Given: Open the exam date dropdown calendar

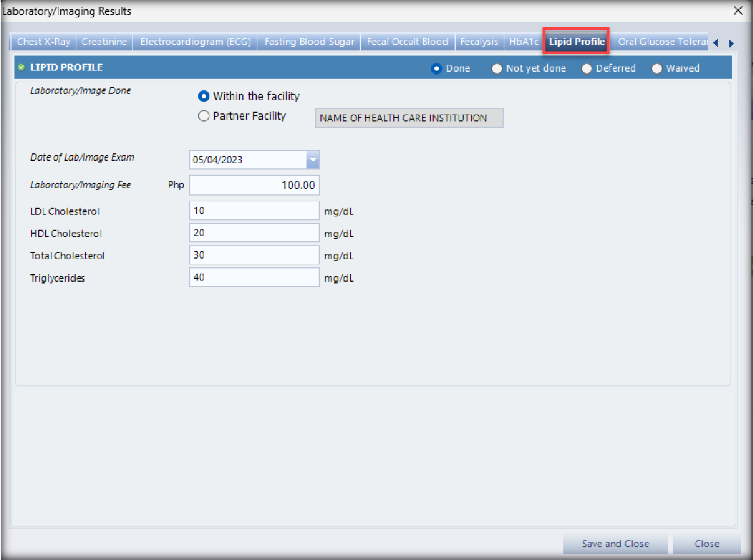Looking at the screenshot, I should point(312,160).
